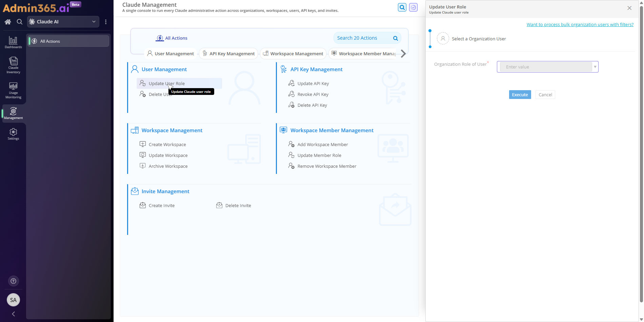
Task: Click the Execute button
Action: coord(520,95)
